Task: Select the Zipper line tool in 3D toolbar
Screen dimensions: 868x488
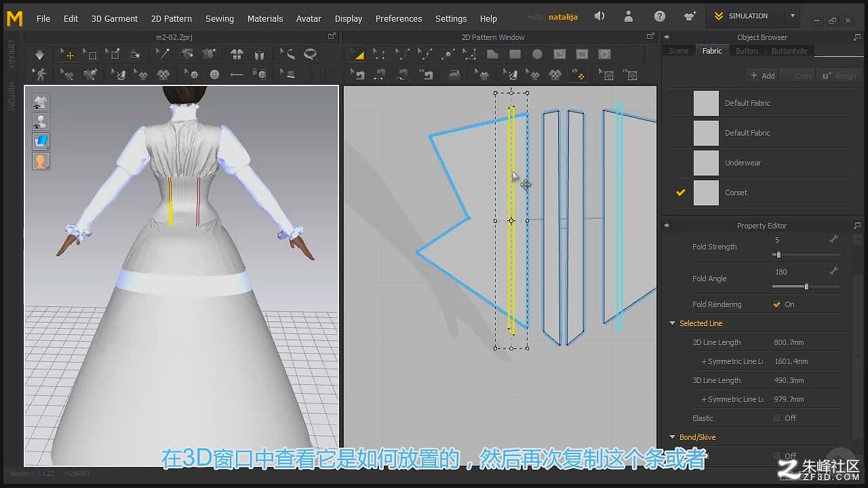Action: (x=237, y=75)
